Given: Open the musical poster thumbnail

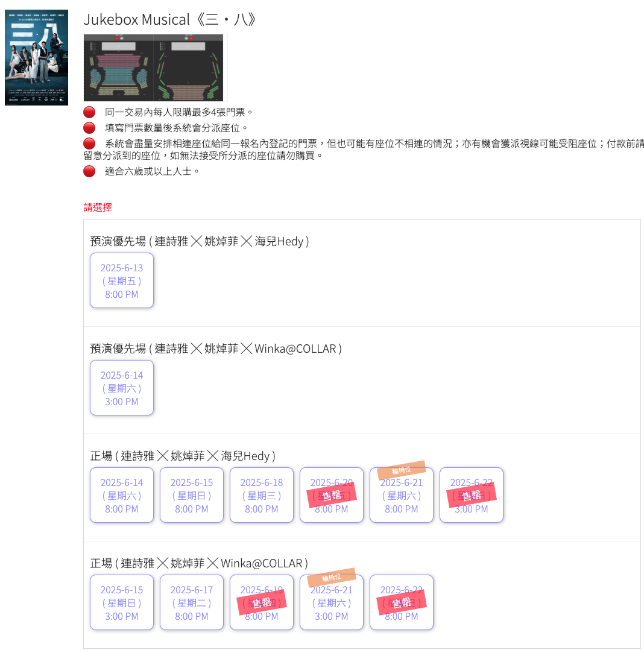Looking at the screenshot, I should click(x=36, y=57).
